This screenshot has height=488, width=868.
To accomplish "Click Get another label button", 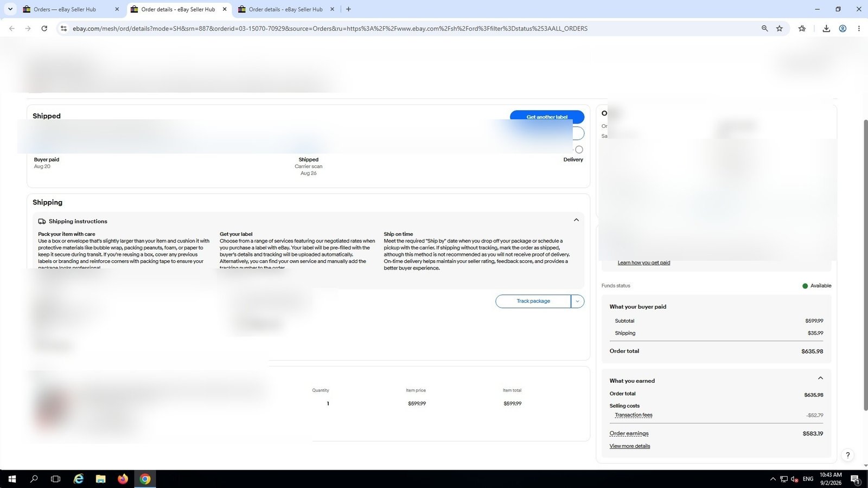I will click(547, 117).
